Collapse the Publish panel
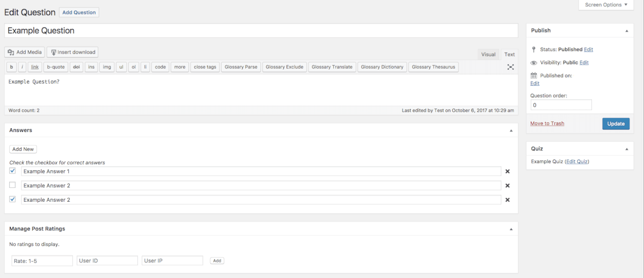Screen dimensions: 644x278 click(x=626, y=31)
